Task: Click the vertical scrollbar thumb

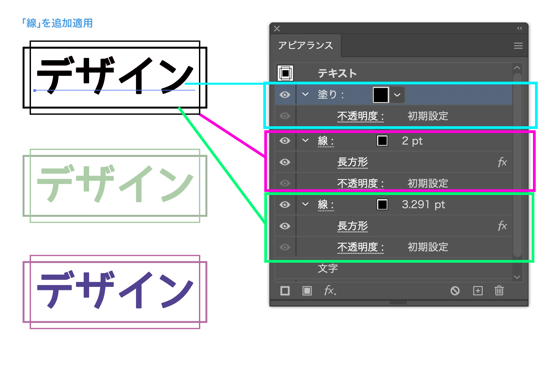Action: click(x=517, y=165)
